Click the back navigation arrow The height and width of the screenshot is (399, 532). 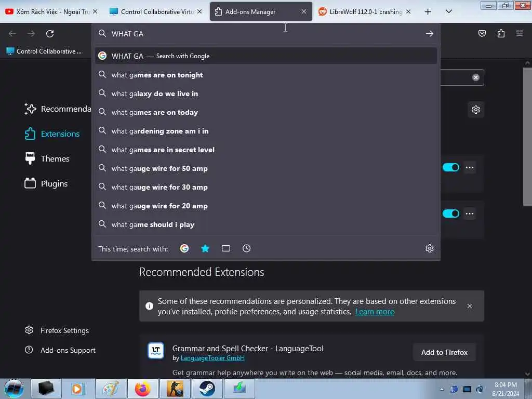[x=12, y=34]
